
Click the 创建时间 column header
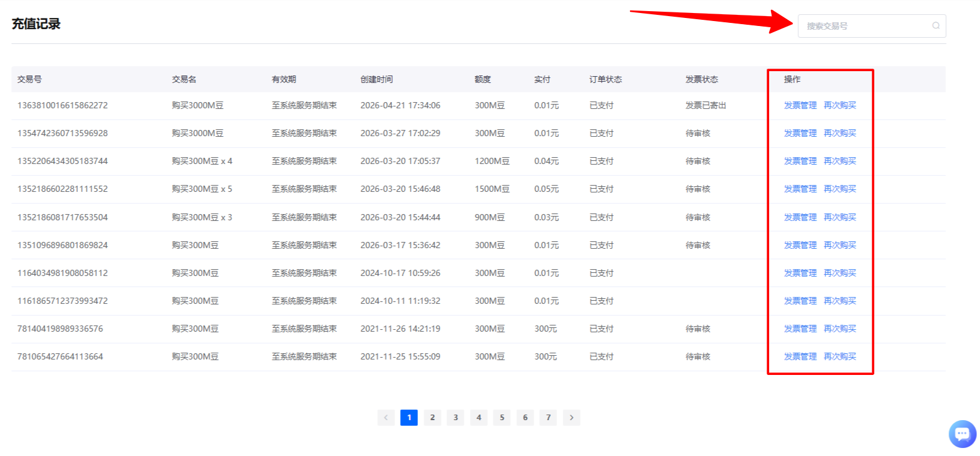click(x=377, y=79)
